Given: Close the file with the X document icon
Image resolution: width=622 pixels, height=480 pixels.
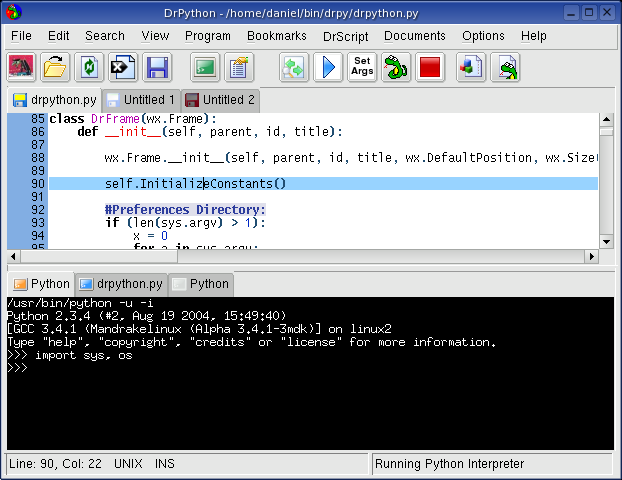Looking at the screenshot, I should pos(123,67).
